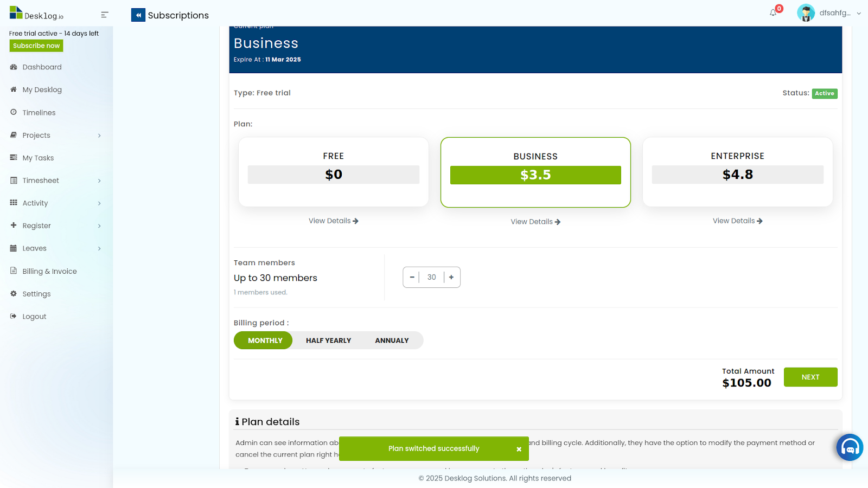Increase team members with plus button
The width and height of the screenshot is (868, 488).
[451, 277]
